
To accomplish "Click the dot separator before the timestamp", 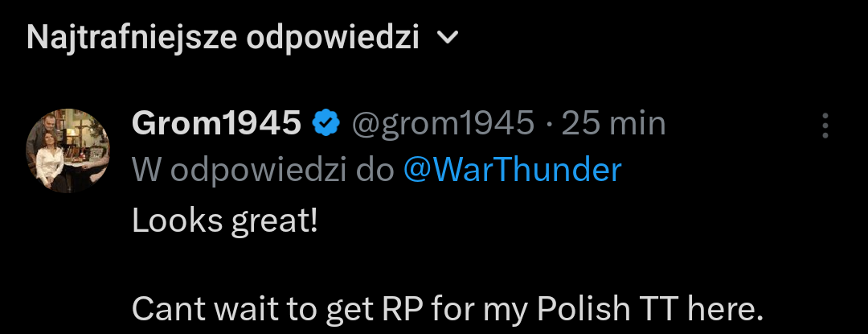I will click(x=548, y=124).
